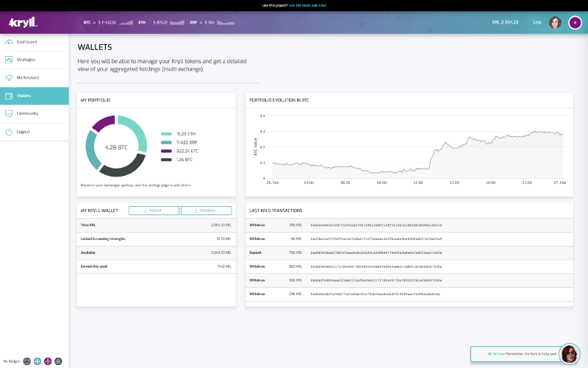Click the first badge icon beside My Badges
The width and height of the screenshot is (588, 368).
pos(27,361)
